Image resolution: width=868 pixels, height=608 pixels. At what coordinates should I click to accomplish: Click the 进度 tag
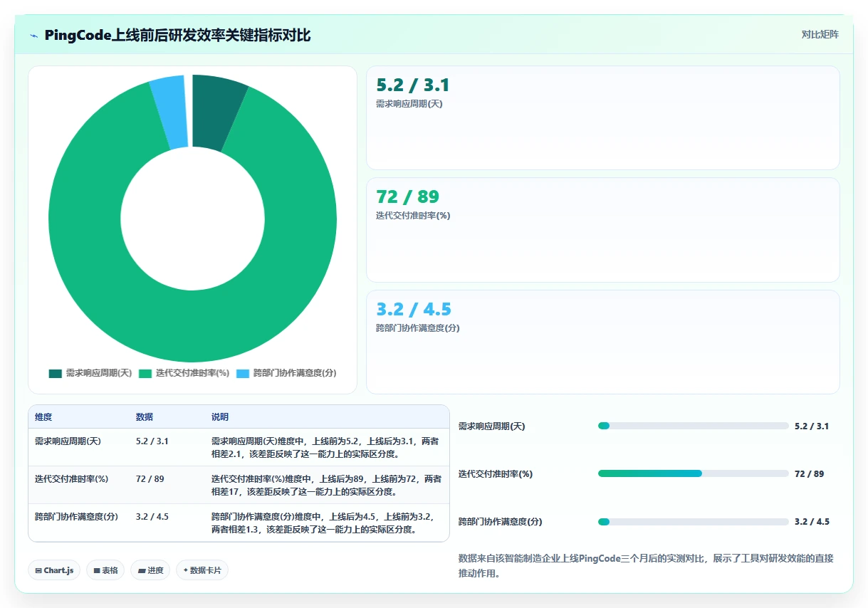click(150, 570)
